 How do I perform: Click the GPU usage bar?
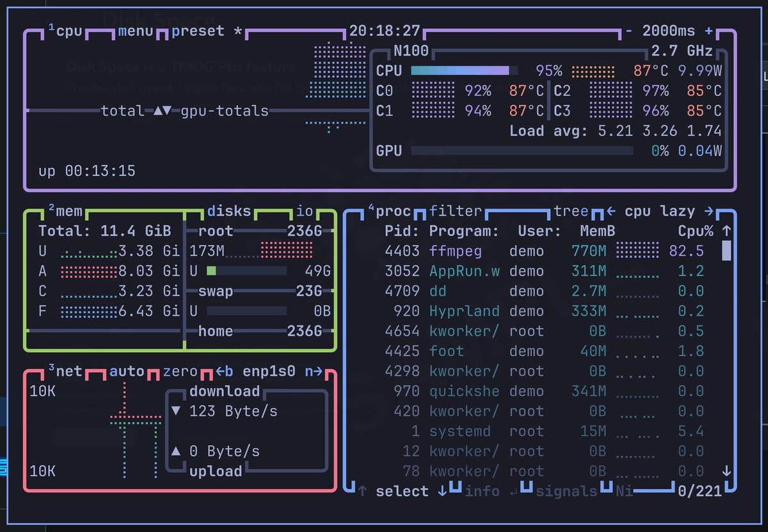522,151
